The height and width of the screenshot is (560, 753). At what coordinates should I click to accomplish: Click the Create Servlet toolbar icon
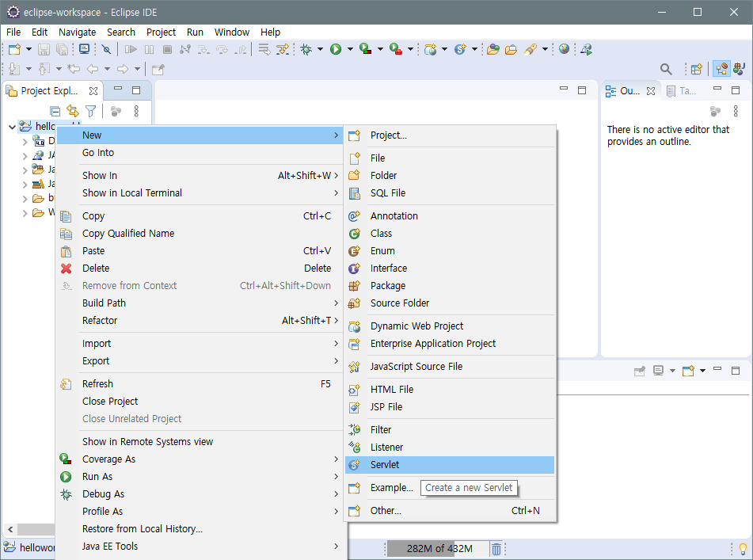pos(460,49)
